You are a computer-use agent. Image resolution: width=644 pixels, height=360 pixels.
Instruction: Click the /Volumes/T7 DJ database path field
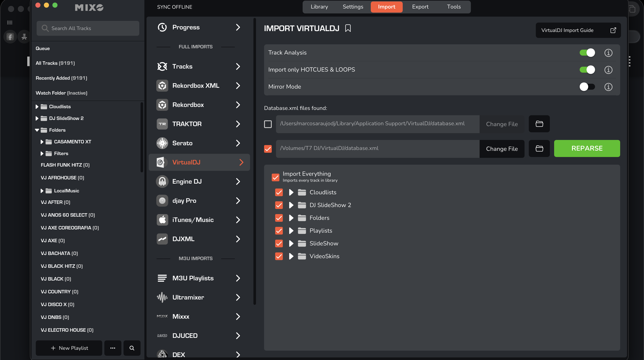click(378, 149)
